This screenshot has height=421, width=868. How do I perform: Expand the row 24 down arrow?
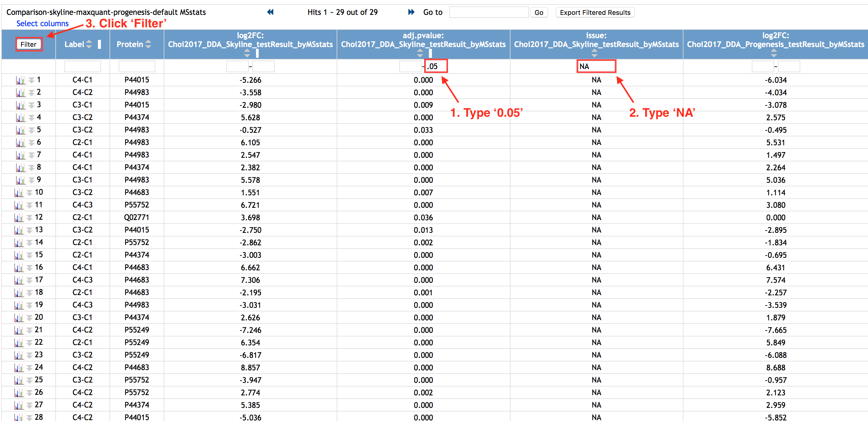click(30, 368)
